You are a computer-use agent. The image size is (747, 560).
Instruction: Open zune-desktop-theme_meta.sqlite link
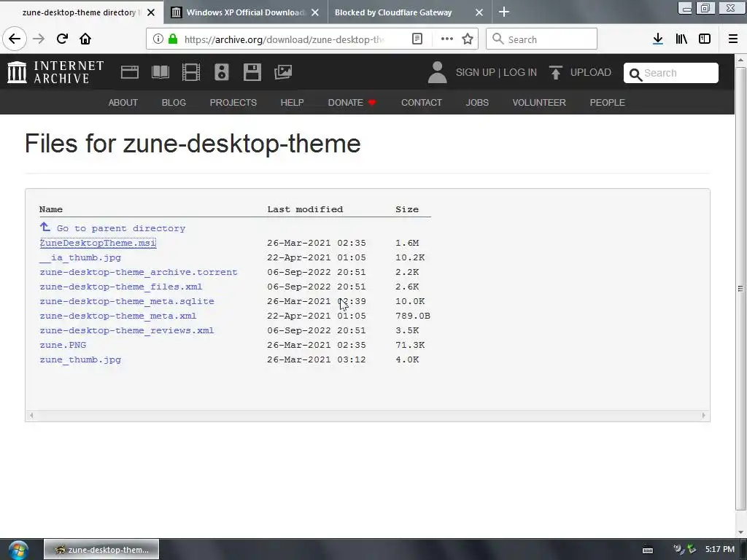point(127,301)
